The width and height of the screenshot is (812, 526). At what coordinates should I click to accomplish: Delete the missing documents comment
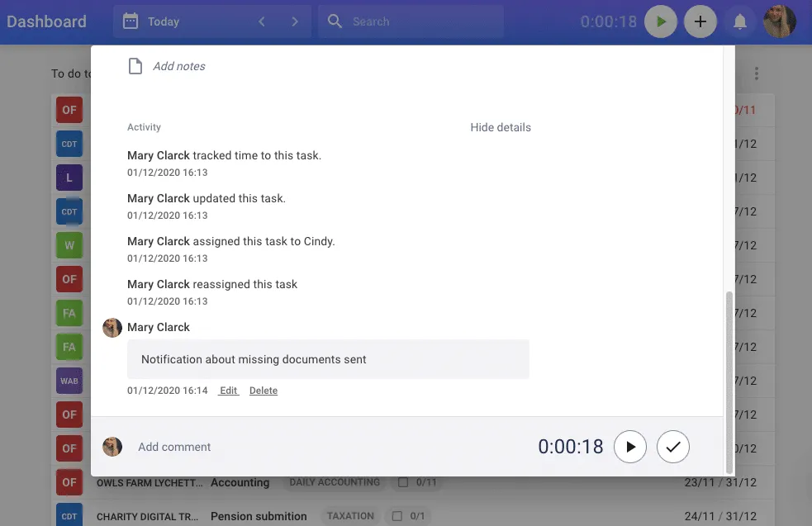(x=263, y=391)
